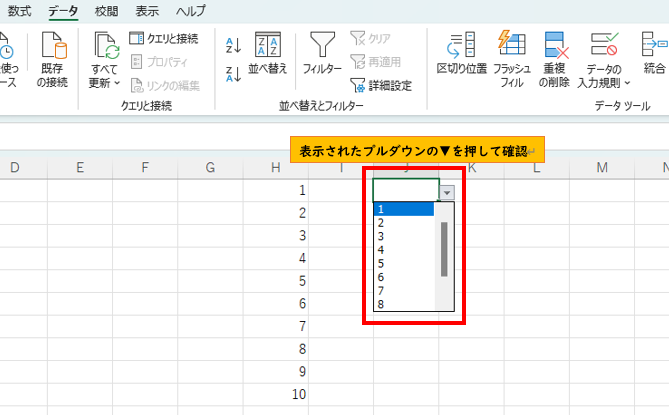Choose 5 in the dropdown list
The width and height of the screenshot is (669, 415).
(404, 264)
